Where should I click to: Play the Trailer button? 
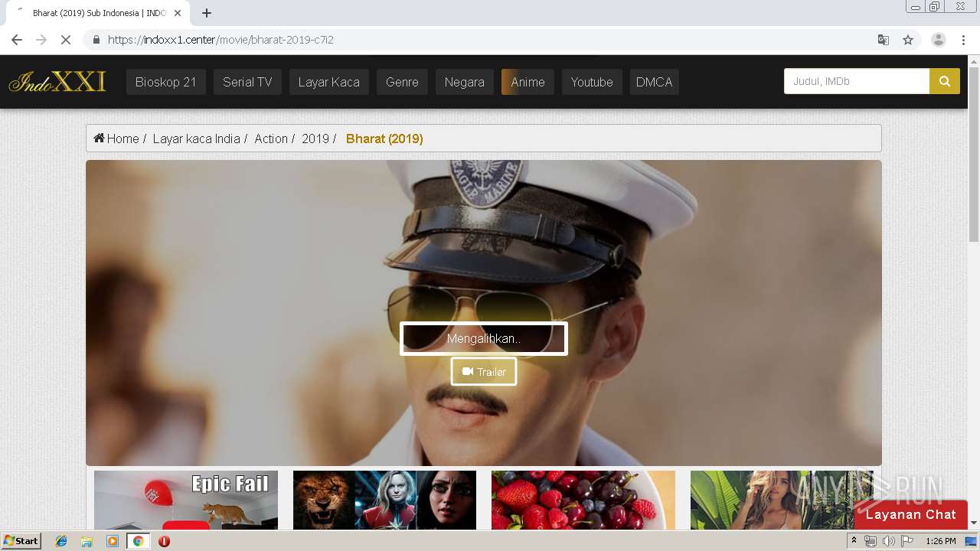(484, 372)
